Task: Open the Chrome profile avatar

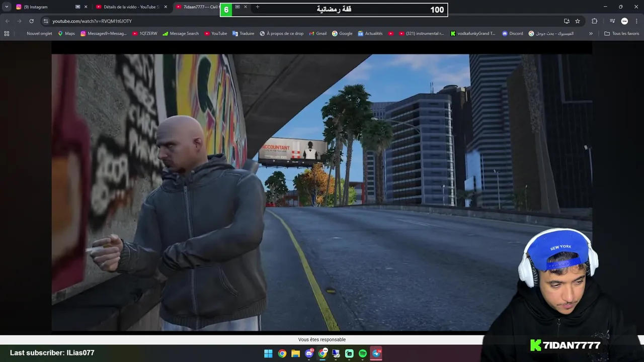Action: [x=624, y=21]
